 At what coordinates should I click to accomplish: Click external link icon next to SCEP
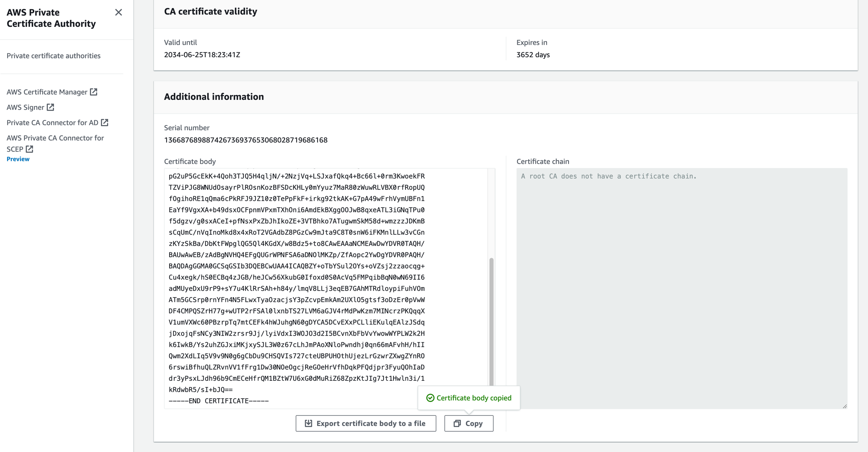[29, 149]
